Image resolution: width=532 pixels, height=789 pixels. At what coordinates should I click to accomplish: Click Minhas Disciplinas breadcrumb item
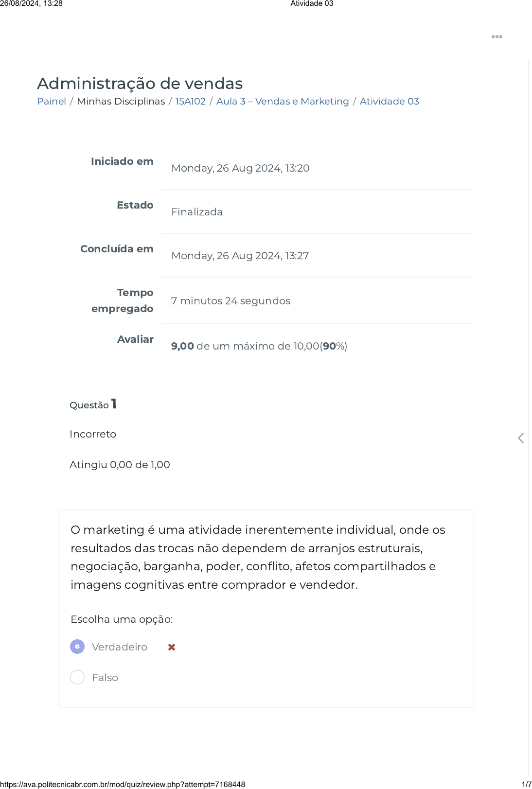point(121,101)
